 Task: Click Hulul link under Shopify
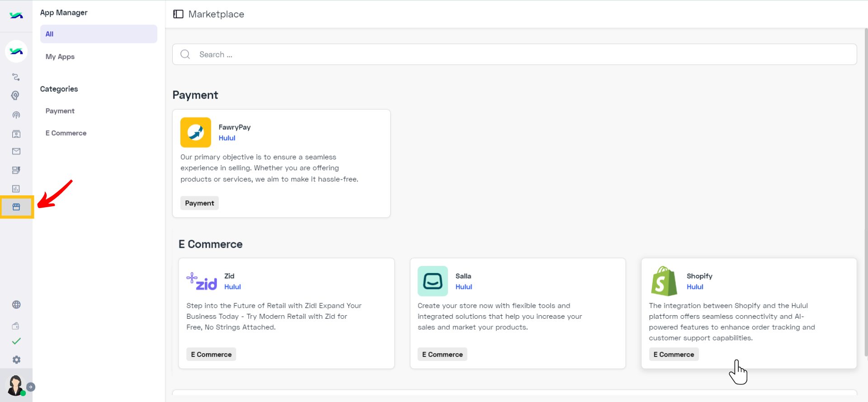click(x=695, y=287)
